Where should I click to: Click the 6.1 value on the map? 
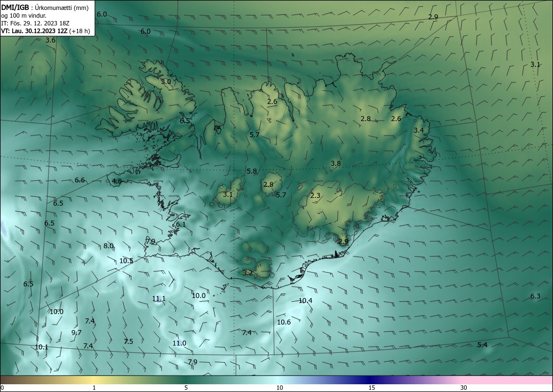181,224
